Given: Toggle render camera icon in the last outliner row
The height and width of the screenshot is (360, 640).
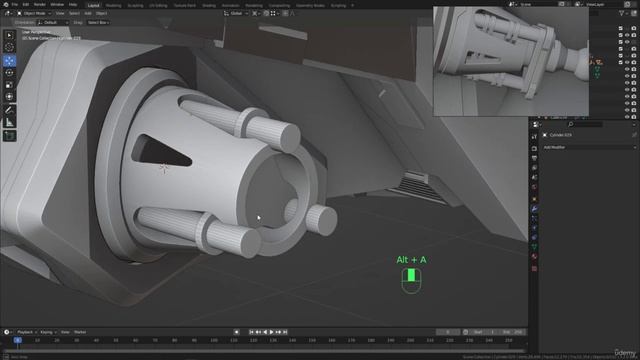Looking at the screenshot, I should pyautogui.click(x=634, y=117).
